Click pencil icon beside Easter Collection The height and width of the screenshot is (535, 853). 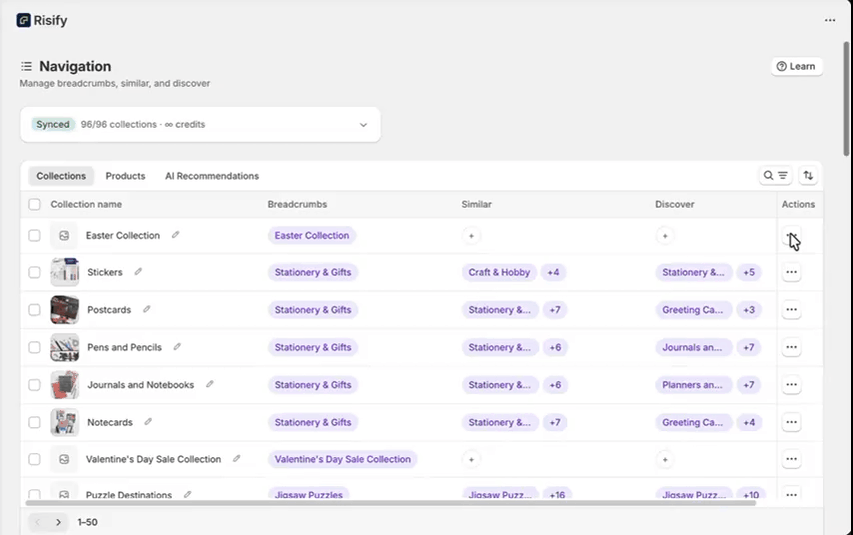click(175, 235)
